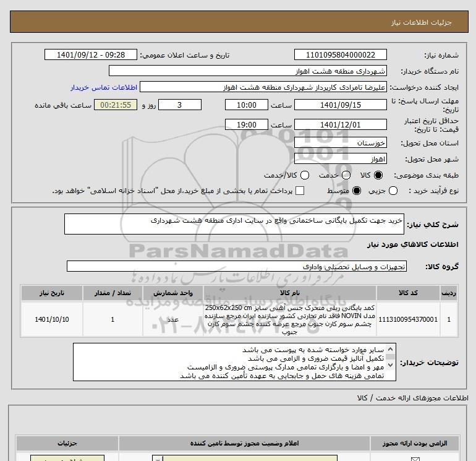Choose the جزیی purchase type
Viewport: 476px width, 461px height.
(x=393, y=191)
